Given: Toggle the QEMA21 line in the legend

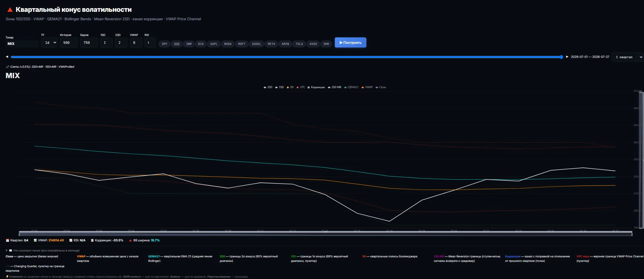Looking at the screenshot, I should pyautogui.click(x=351, y=87).
